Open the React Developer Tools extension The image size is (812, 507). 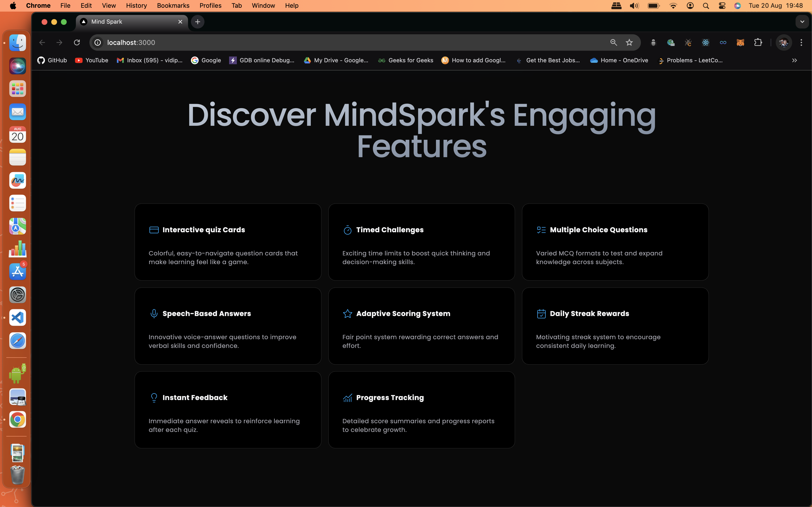705,42
